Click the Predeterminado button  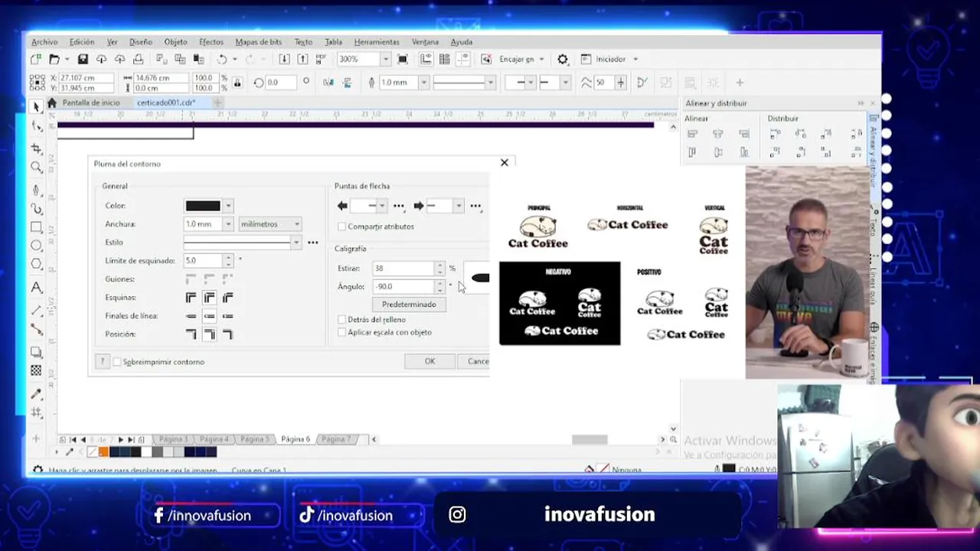pos(409,305)
